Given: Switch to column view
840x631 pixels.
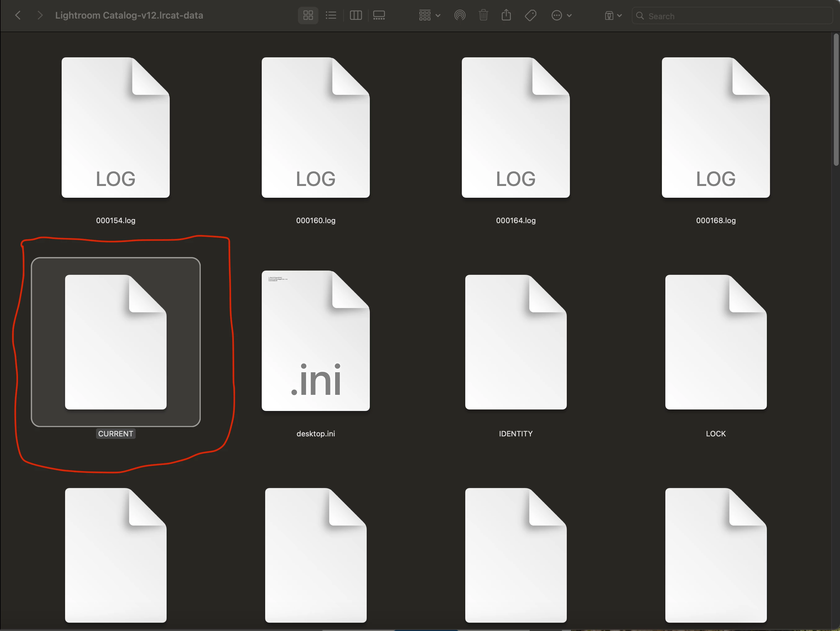Looking at the screenshot, I should point(356,15).
